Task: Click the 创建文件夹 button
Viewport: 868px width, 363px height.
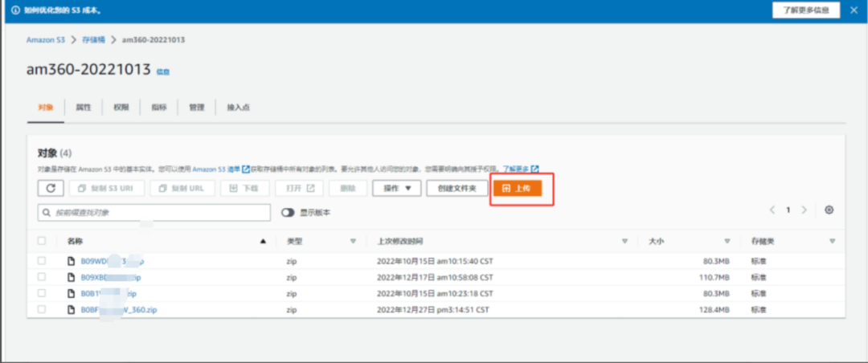Action: (457, 188)
